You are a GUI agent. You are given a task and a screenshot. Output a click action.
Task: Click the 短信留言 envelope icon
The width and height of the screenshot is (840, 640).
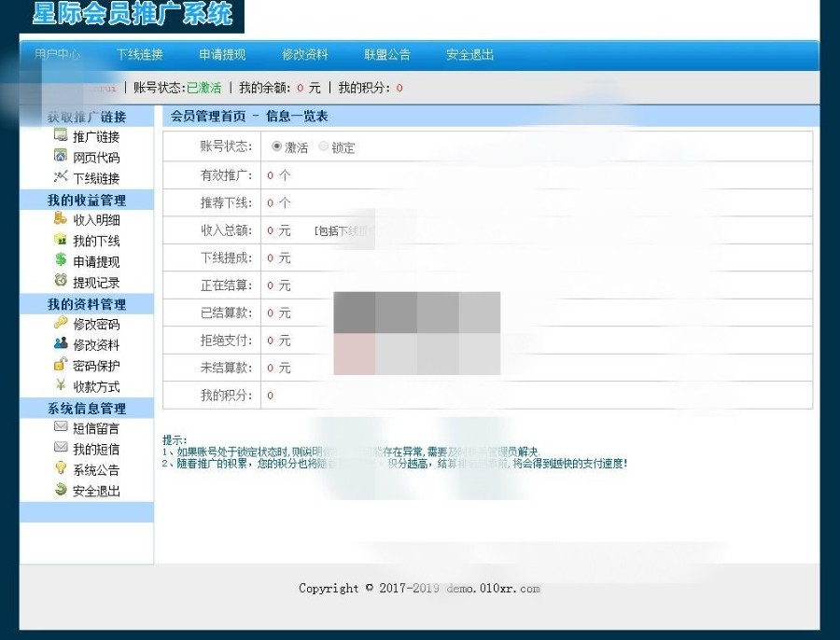pyautogui.click(x=61, y=426)
